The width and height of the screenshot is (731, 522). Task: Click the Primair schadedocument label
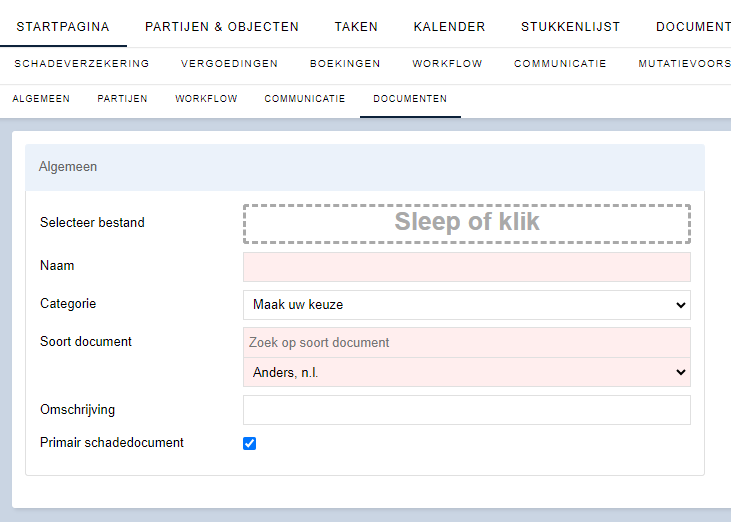point(112,442)
